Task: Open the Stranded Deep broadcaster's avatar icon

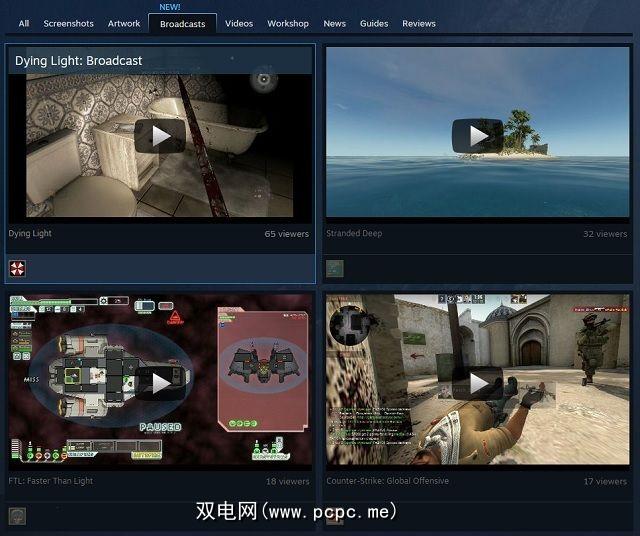Action: [x=335, y=269]
